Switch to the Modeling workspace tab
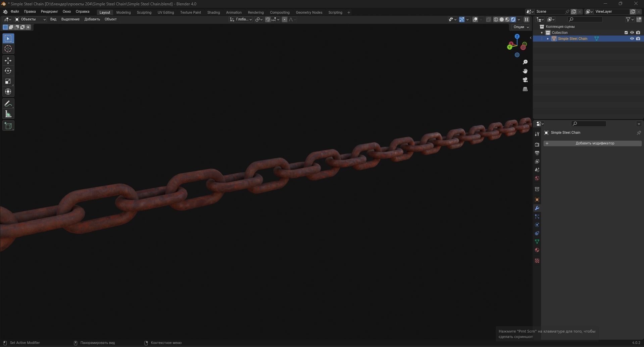Screen dimensions: 644x347 coord(123,12)
